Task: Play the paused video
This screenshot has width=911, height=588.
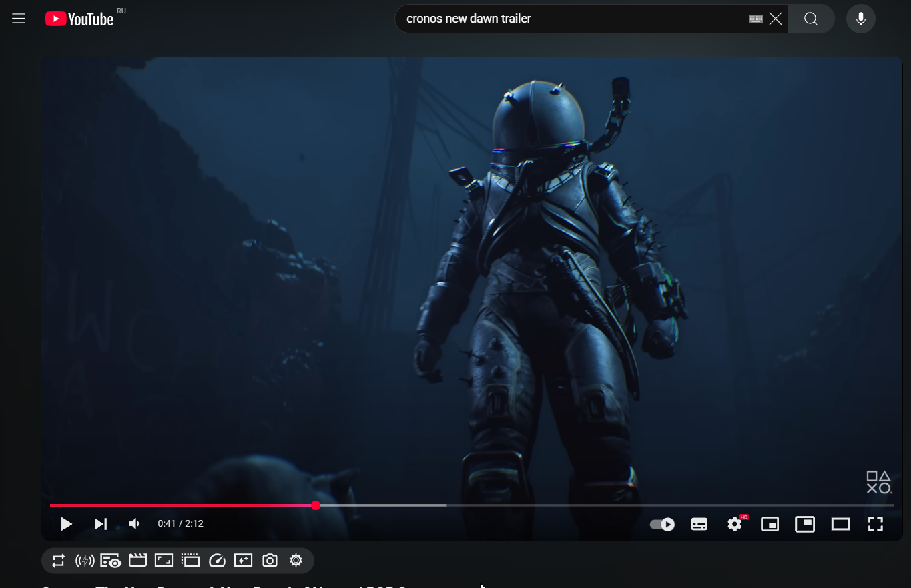Action: [66, 524]
